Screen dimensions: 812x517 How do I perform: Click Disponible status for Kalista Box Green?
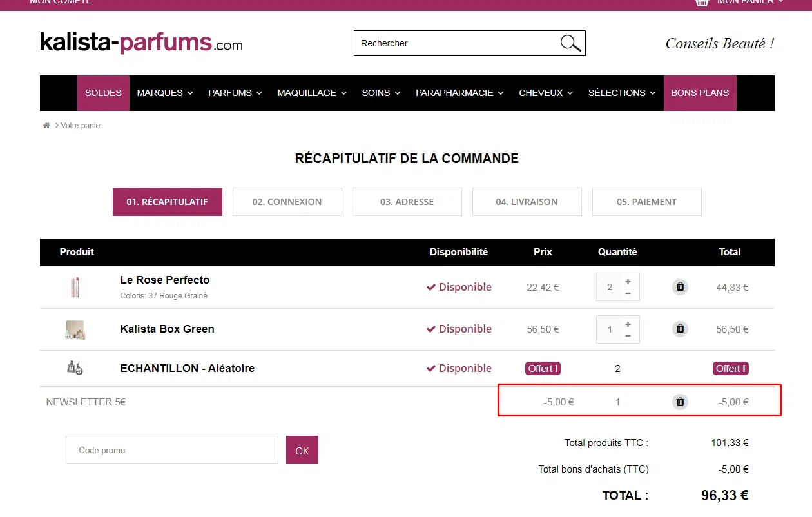coord(459,329)
